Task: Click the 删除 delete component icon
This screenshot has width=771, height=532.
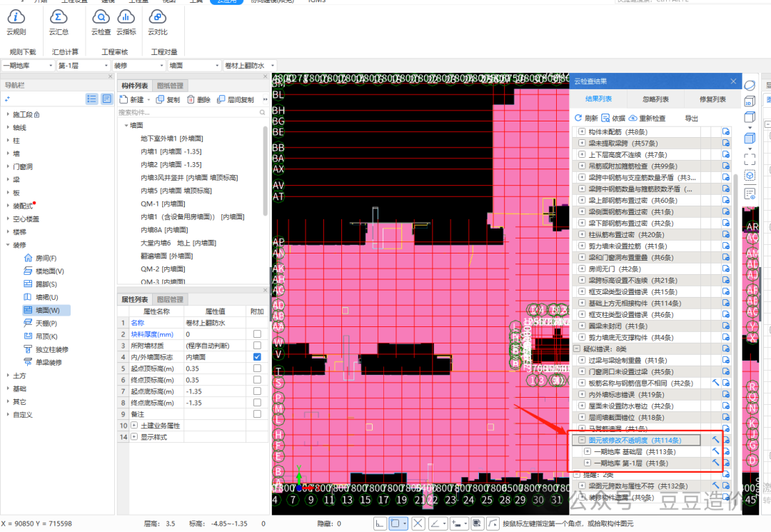Action: point(191,100)
